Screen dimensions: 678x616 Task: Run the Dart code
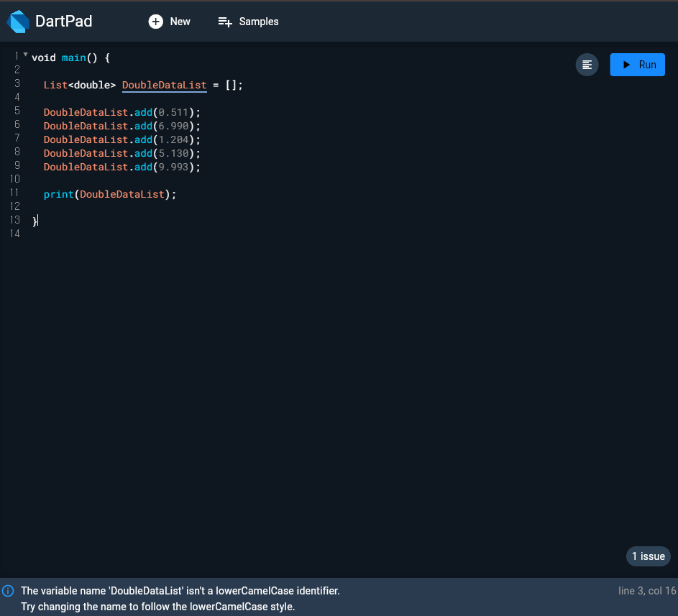tap(637, 65)
